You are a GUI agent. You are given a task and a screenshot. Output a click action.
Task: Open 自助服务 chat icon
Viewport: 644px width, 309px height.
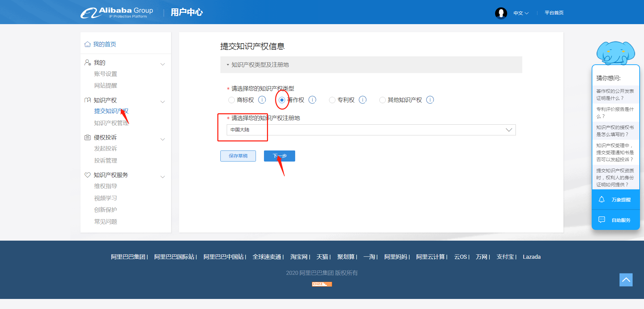point(601,220)
